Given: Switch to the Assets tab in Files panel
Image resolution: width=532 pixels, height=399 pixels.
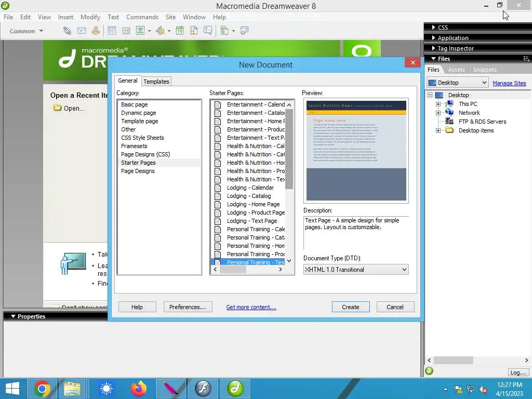Looking at the screenshot, I should point(456,70).
